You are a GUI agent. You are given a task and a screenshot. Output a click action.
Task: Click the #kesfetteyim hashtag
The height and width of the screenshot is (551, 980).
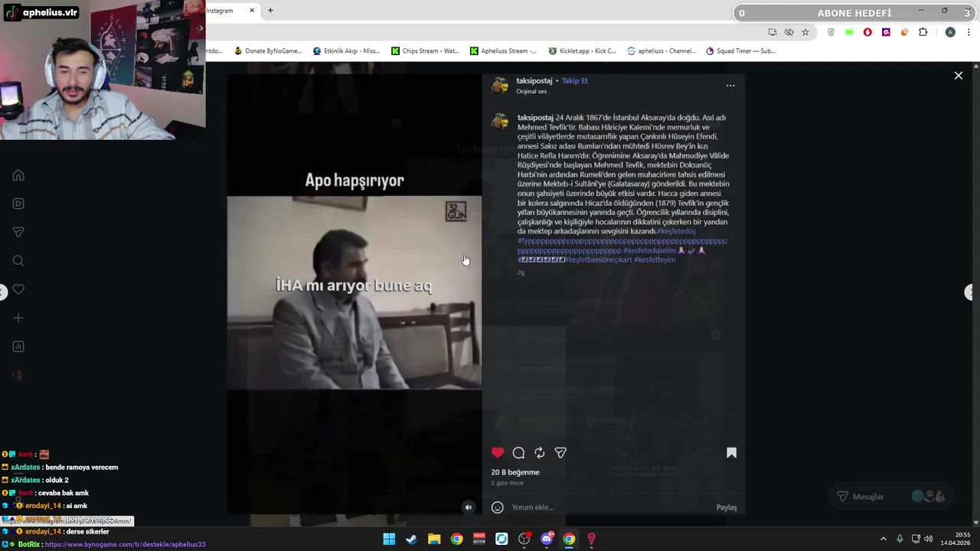click(655, 259)
